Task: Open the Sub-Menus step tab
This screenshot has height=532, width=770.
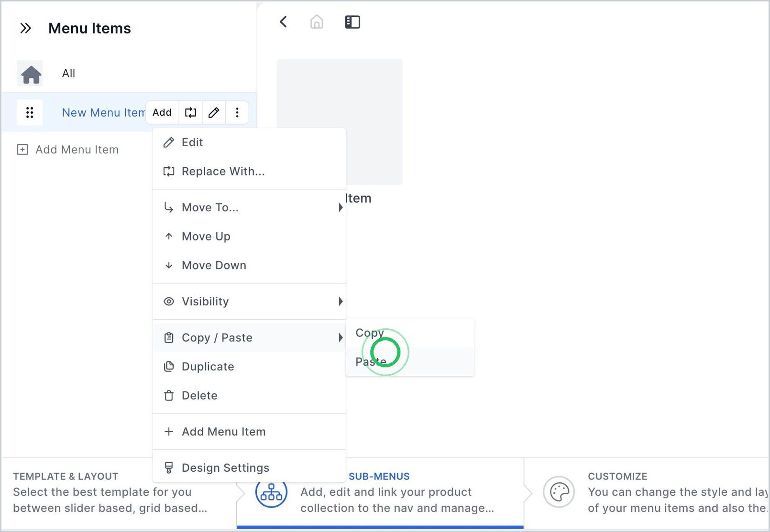Action: pyautogui.click(x=380, y=493)
